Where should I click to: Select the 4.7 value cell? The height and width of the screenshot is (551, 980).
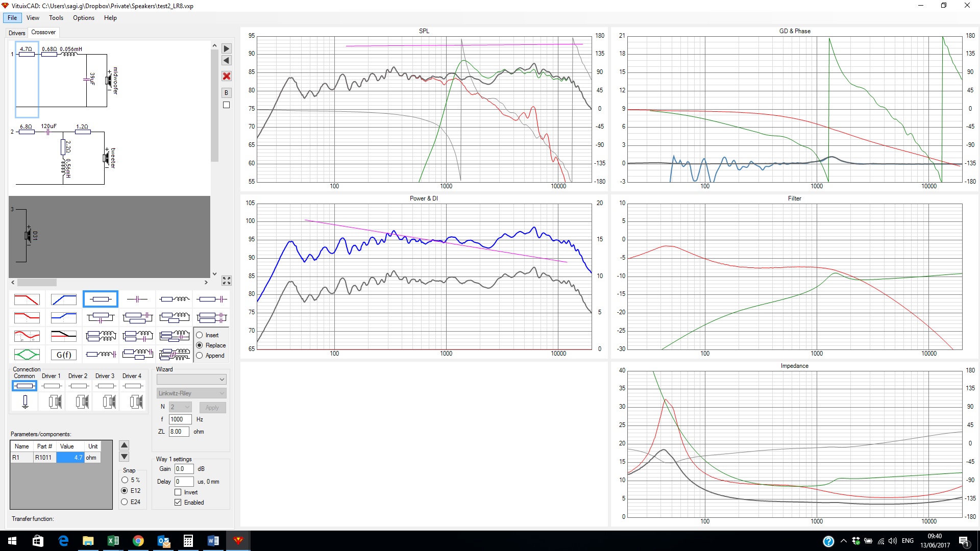(x=70, y=458)
